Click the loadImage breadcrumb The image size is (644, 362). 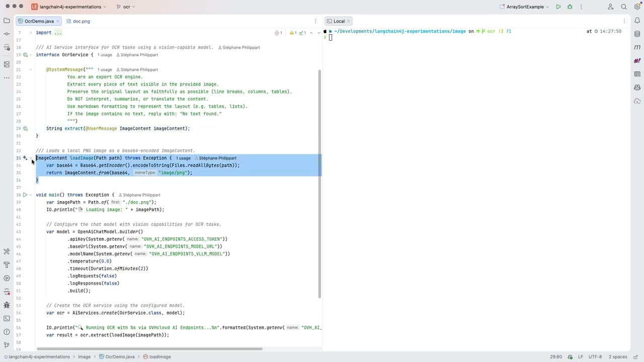(x=157, y=356)
